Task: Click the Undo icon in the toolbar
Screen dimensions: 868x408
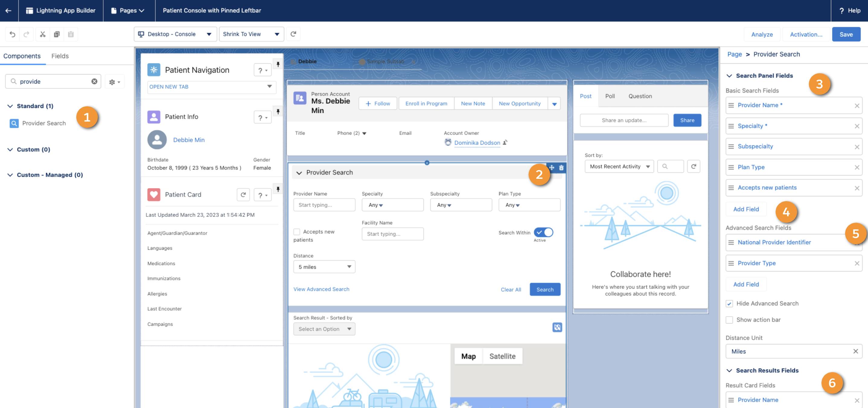Action: 12,34
